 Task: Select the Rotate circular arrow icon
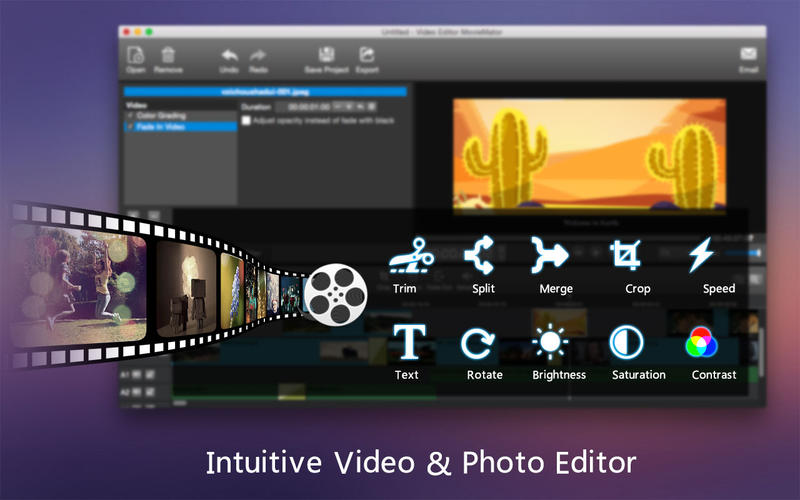478,343
